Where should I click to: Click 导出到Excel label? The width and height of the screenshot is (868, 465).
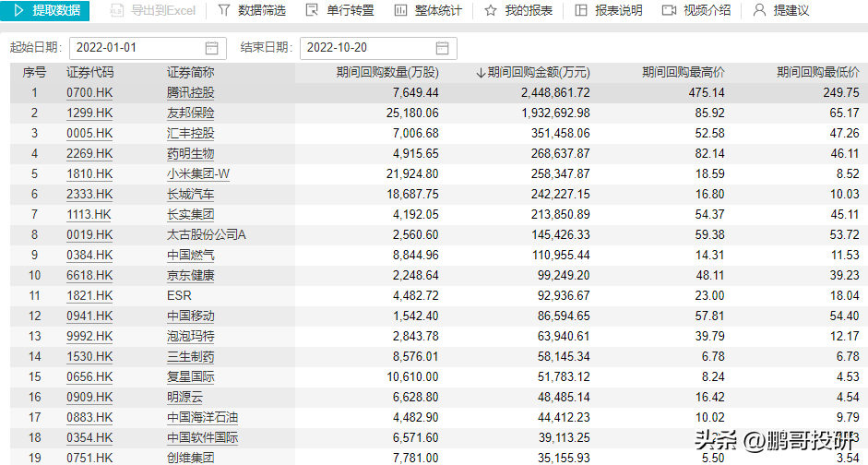click(163, 10)
